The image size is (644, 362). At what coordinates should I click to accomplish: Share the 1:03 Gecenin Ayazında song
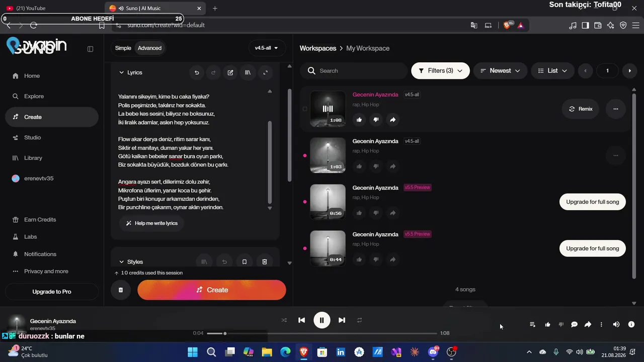pos(393,166)
